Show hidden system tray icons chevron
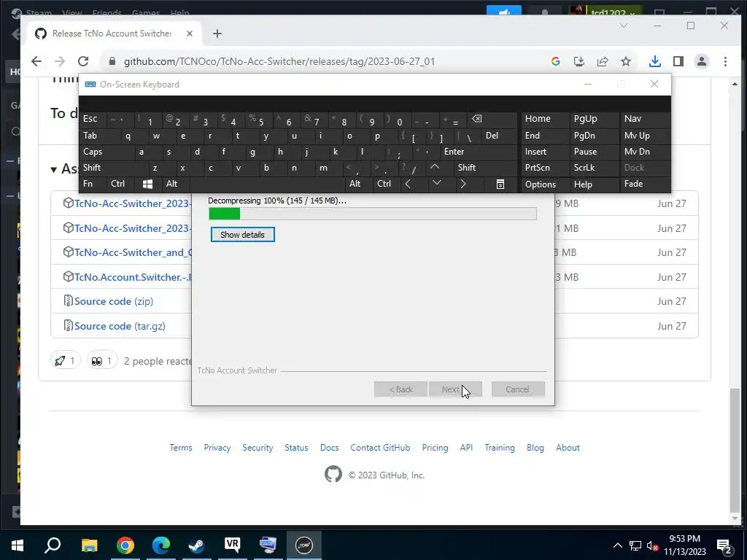 pos(617,545)
